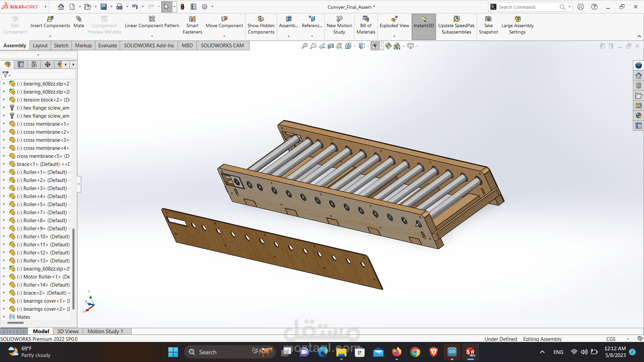
Task: Click the rebuild traffic light icon
Action: [182, 7]
